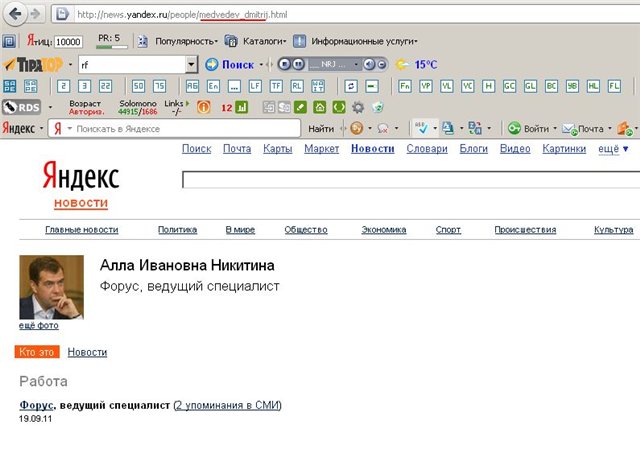Open the Карты link in top navigation

pyautogui.click(x=278, y=149)
